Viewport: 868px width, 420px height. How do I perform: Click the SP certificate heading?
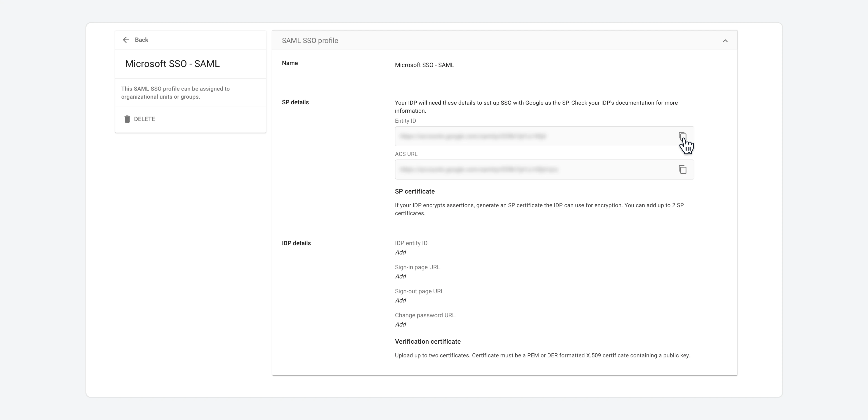click(x=415, y=191)
